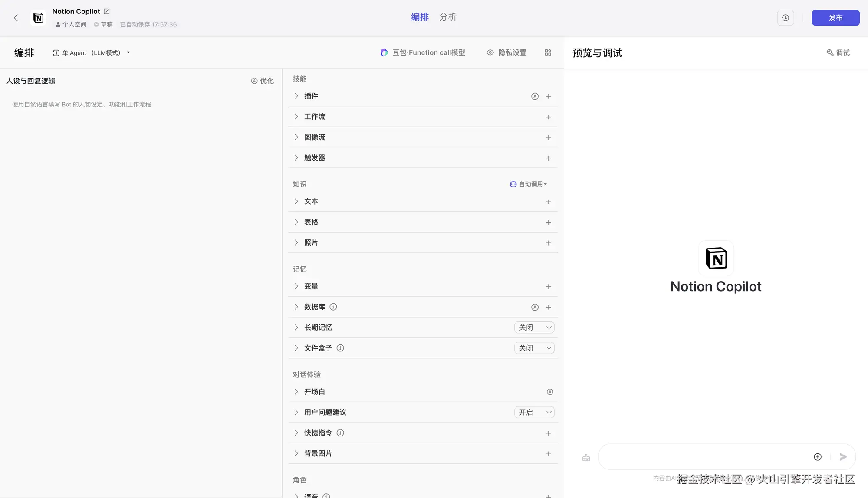The height and width of the screenshot is (498, 868).
Task: Click auto-add icon on the 插件 row
Action: coord(535,96)
